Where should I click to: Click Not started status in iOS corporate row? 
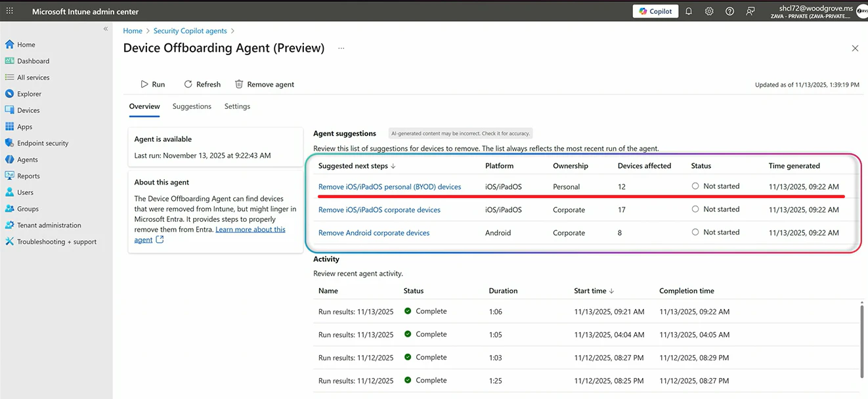(716, 209)
